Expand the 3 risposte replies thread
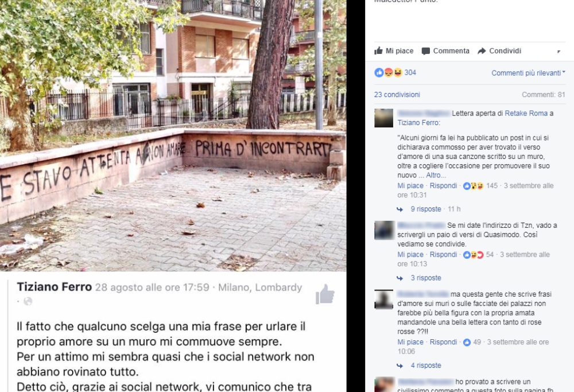 coord(426,278)
